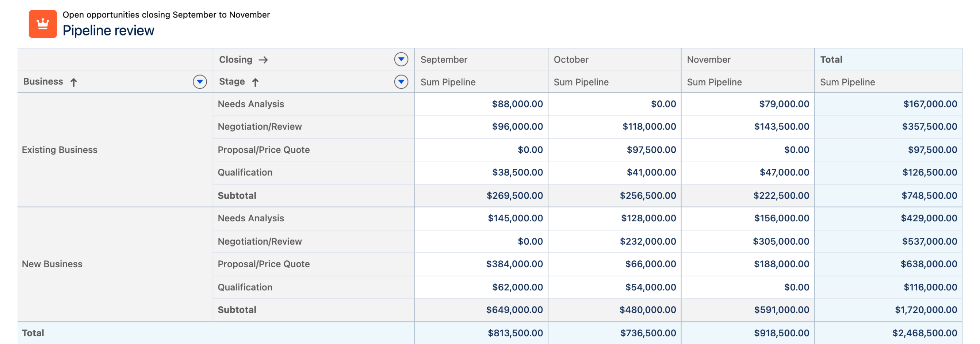
Task: Open the Stage column dropdown menu
Action: pos(401,82)
